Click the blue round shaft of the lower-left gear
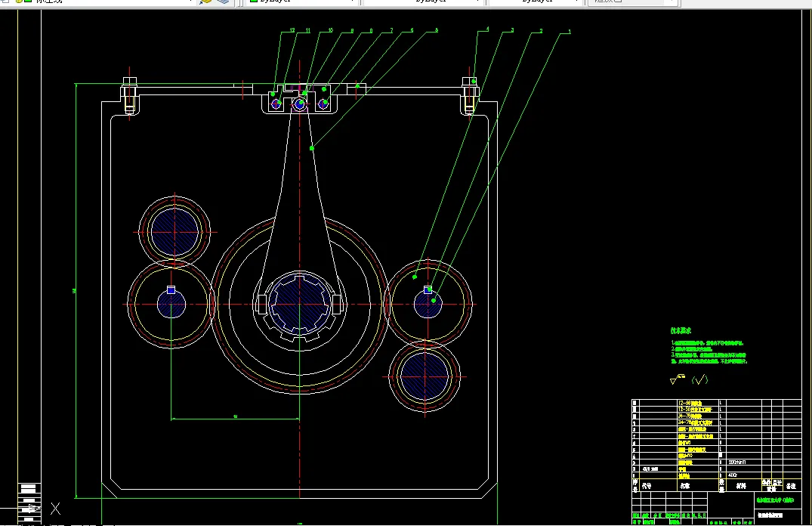812x526 pixels. tap(171, 305)
